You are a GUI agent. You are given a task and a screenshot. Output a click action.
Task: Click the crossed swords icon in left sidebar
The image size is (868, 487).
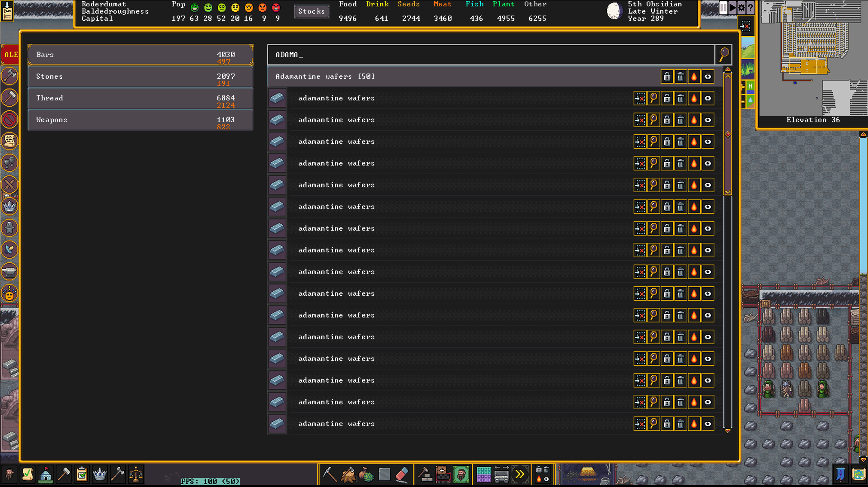[x=9, y=184]
